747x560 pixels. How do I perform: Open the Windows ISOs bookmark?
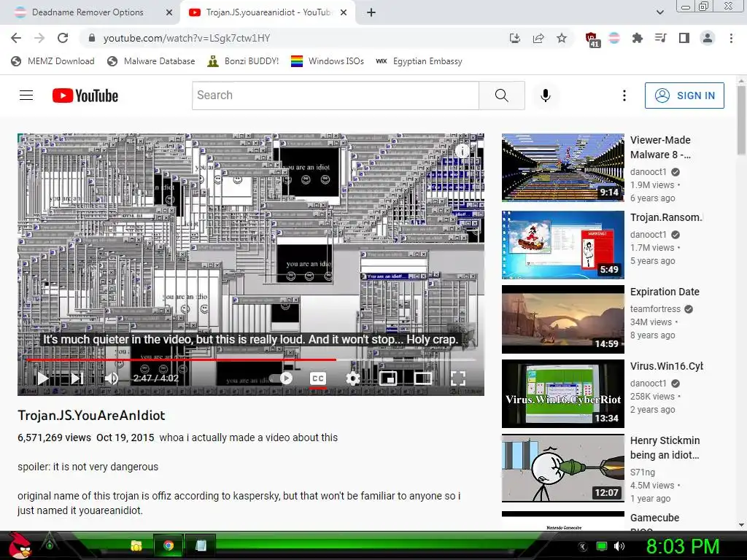(x=328, y=61)
